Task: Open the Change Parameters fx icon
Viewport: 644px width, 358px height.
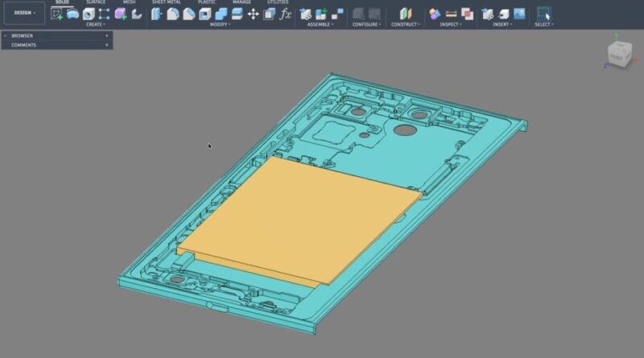Action: pyautogui.click(x=285, y=14)
